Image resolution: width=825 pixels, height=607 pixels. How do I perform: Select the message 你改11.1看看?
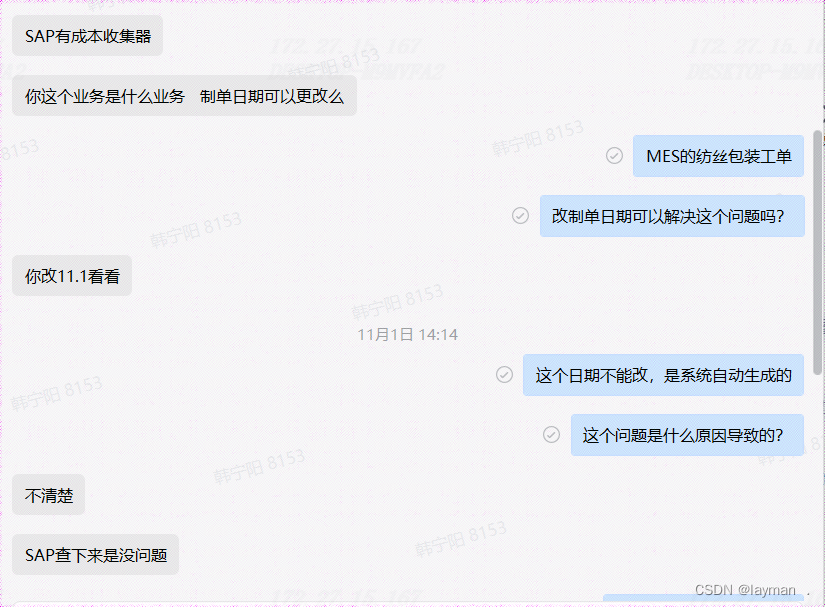(72, 276)
